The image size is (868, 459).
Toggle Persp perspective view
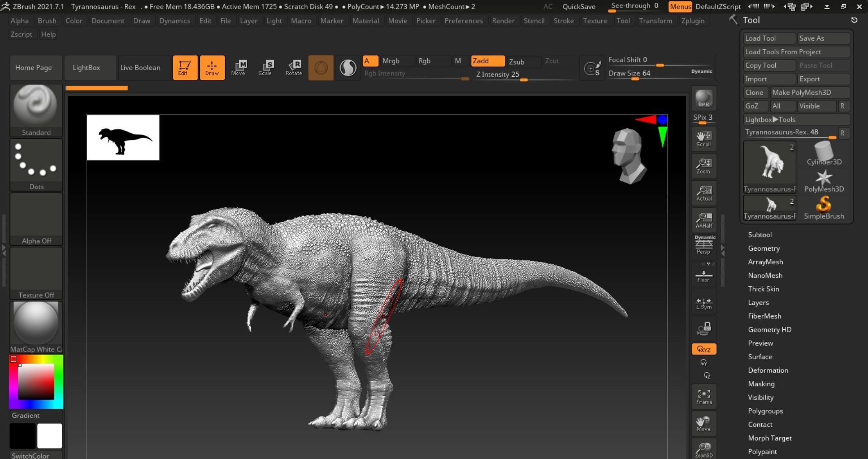click(704, 245)
